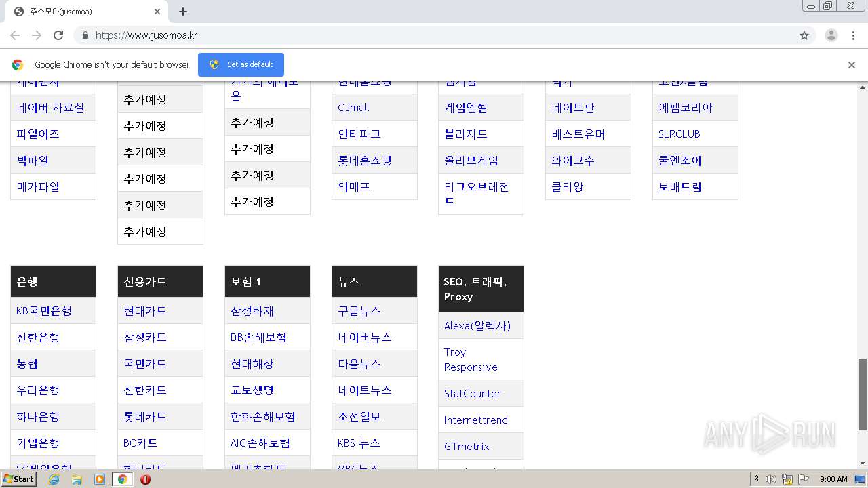Open the media player taskbar icon
This screenshot has width=868, height=488.
click(x=100, y=479)
